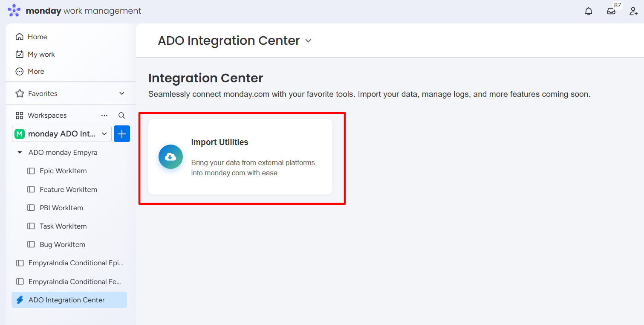The height and width of the screenshot is (325, 644).
Task: Click the Task WorkItem board icon
Action: pos(31,226)
